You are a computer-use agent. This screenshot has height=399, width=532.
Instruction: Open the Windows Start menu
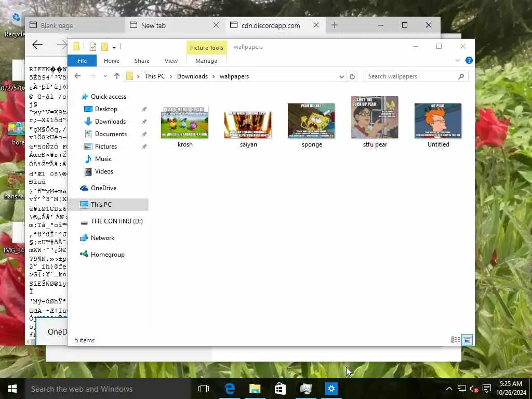[12, 389]
